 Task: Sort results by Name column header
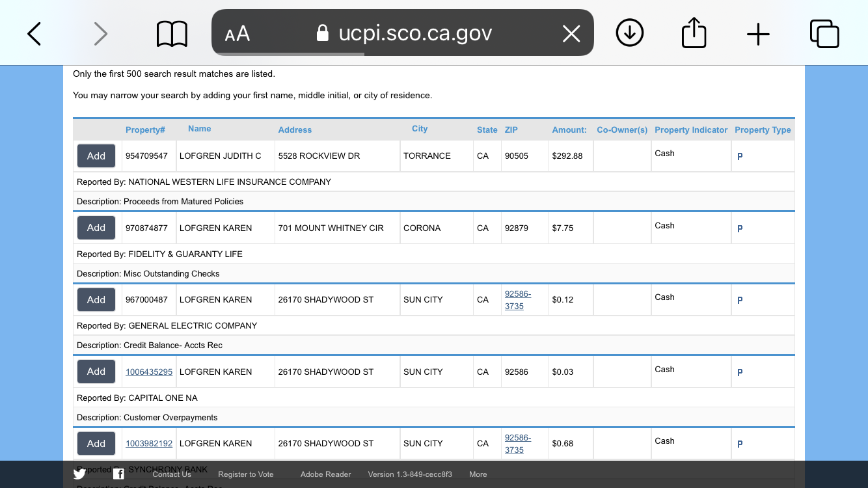pyautogui.click(x=199, y=129)
